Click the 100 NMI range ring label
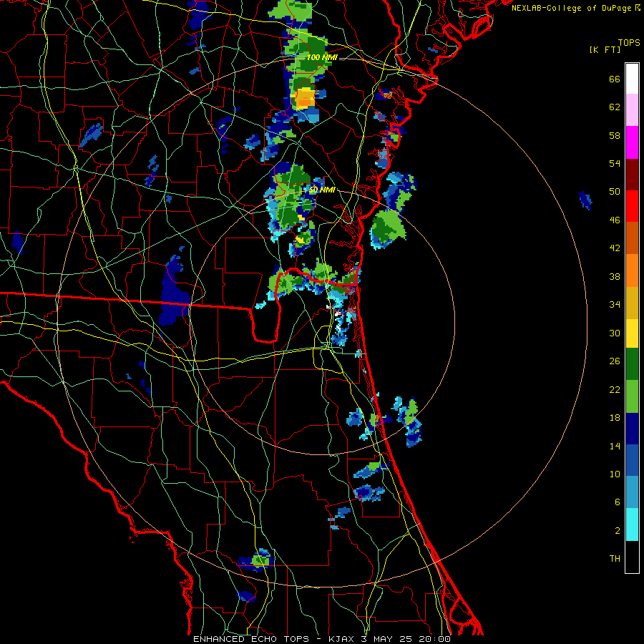 point(322,57)
